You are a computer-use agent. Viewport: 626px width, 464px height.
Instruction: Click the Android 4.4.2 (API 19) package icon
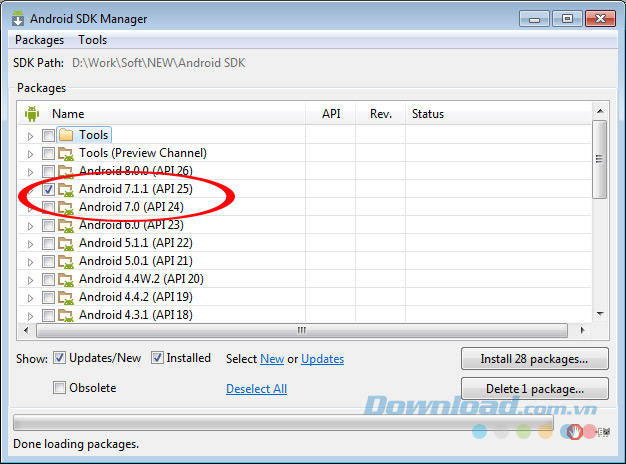66,297
